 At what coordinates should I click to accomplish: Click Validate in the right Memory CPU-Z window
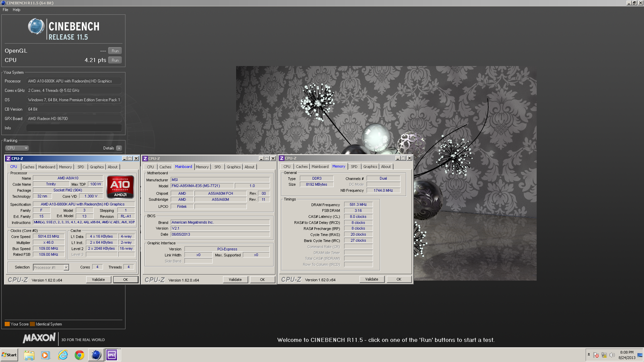click(372, 279)
